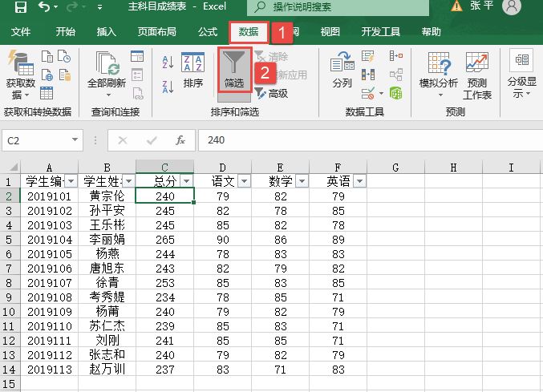543x392 pixels.
Task: Switch to the 公式 tab
Action: pyautogui.click(x=208, y=32)
